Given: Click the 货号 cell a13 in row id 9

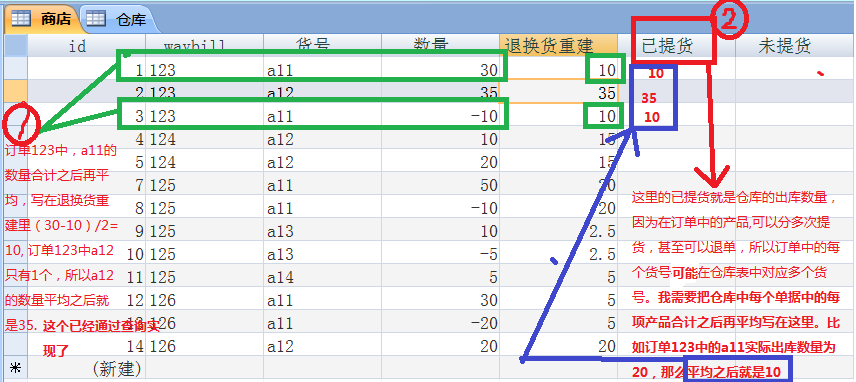Looking at the screenshot, I should 322,231.
